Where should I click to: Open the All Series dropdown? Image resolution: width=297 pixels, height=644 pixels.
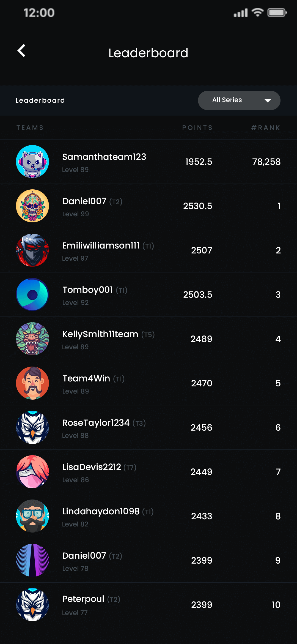click(x=239, y=100)
